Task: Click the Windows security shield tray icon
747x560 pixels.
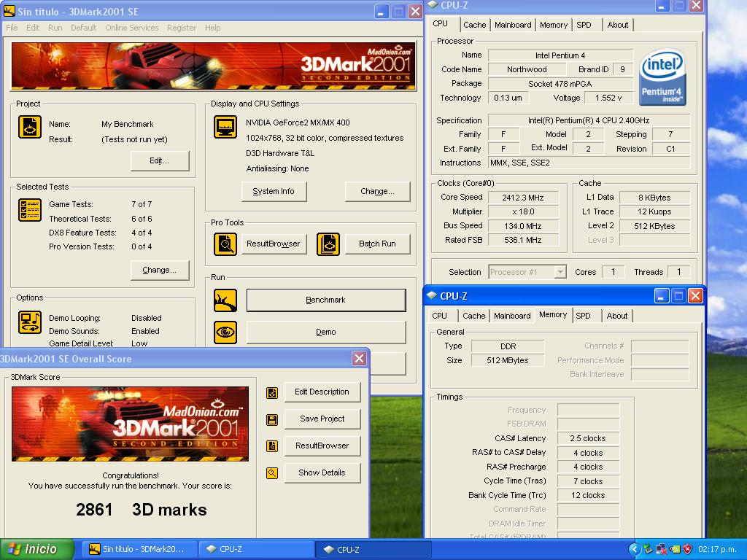Action: click(x=687, y=549)
